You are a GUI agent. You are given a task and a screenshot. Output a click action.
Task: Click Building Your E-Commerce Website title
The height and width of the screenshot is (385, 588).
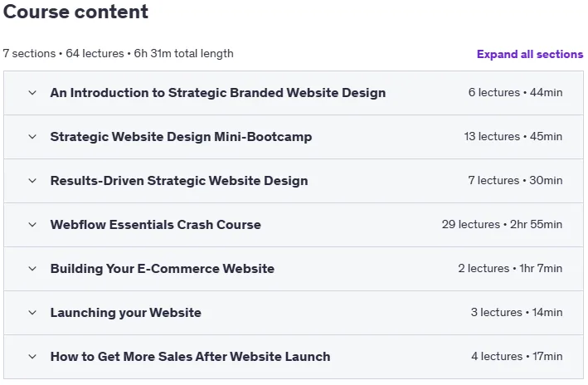[x=163, y=269]
